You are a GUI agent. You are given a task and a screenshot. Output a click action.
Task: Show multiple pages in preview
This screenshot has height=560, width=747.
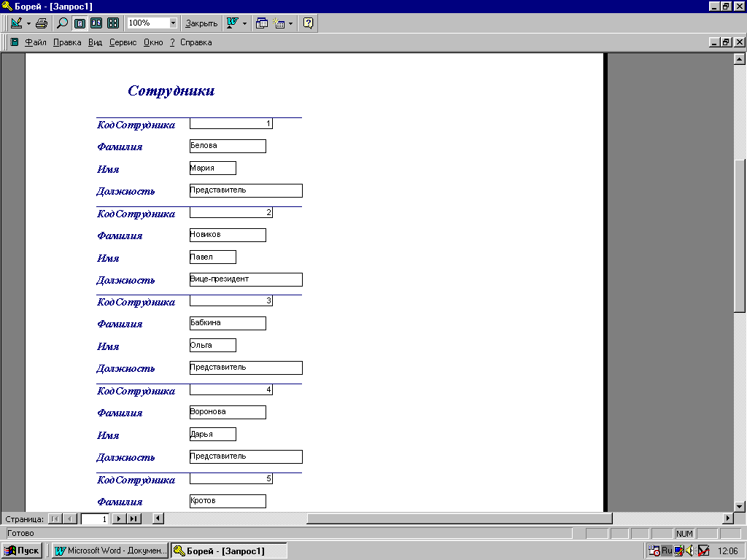(x=113, y=23)
